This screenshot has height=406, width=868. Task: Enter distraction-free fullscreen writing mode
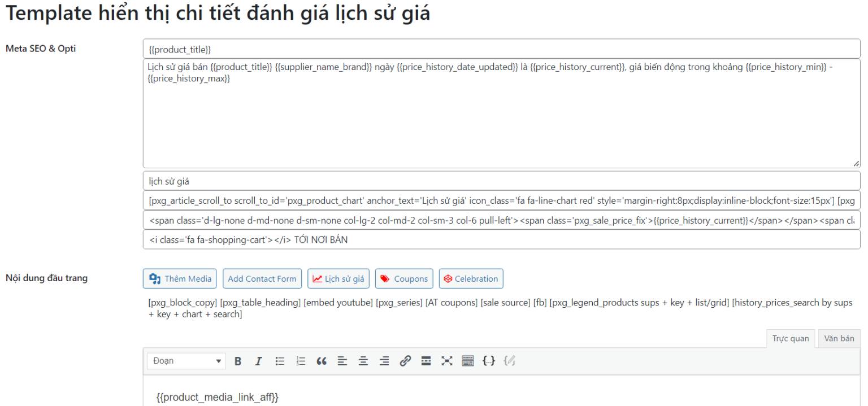[446, 361]
